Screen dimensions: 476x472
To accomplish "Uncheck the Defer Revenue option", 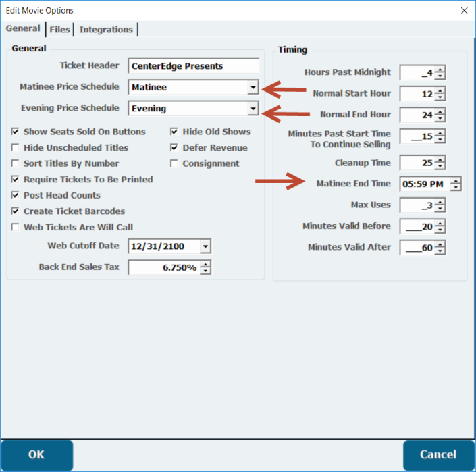I will (174, 148).
